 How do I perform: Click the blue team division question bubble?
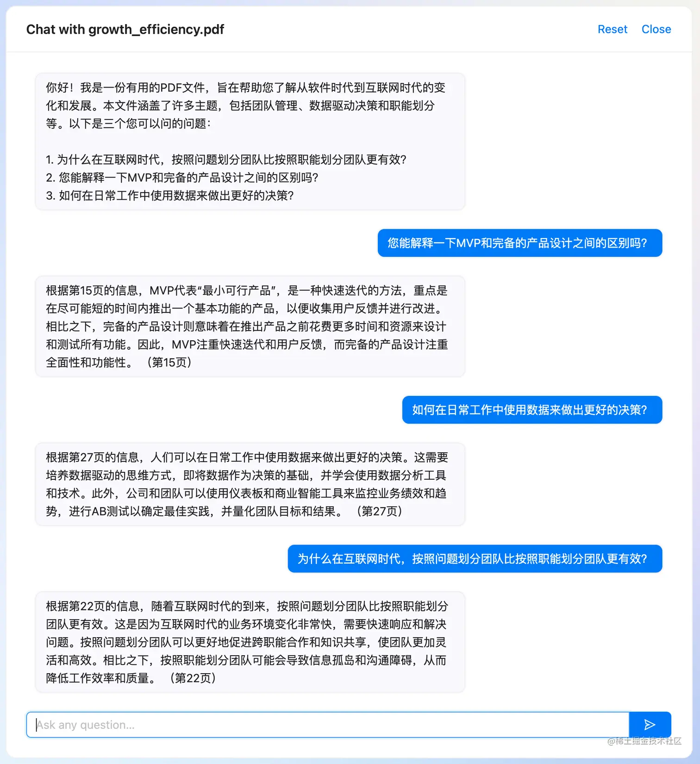475,559
